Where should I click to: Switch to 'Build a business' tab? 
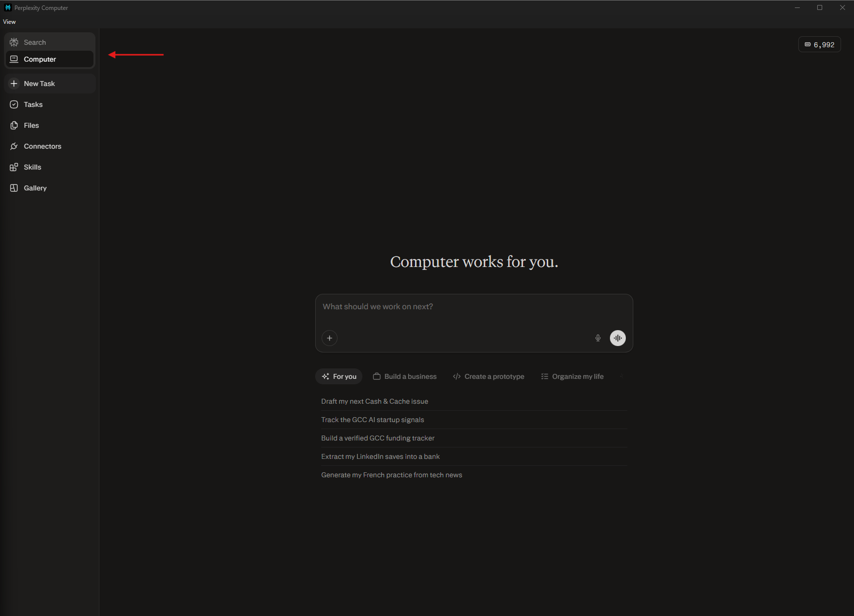405,376
